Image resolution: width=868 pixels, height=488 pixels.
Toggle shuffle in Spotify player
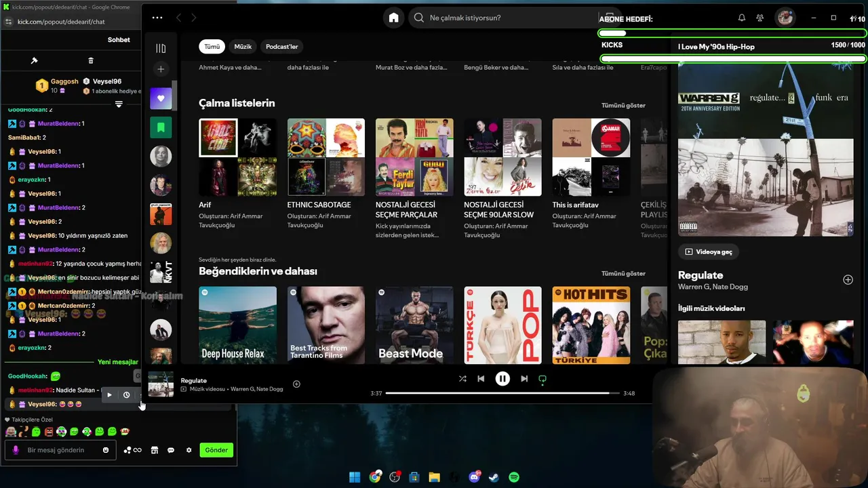[x=462, y=379]
